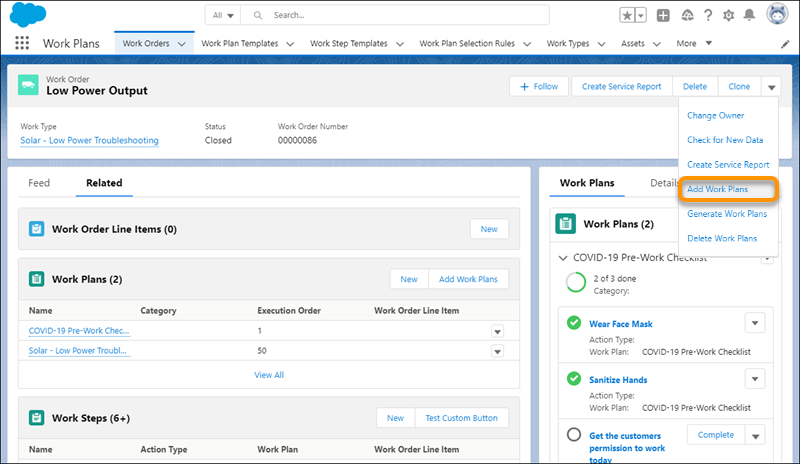
Task: Open the Trailhead guidance cloud icon
Action: click(x=687, y=15)
